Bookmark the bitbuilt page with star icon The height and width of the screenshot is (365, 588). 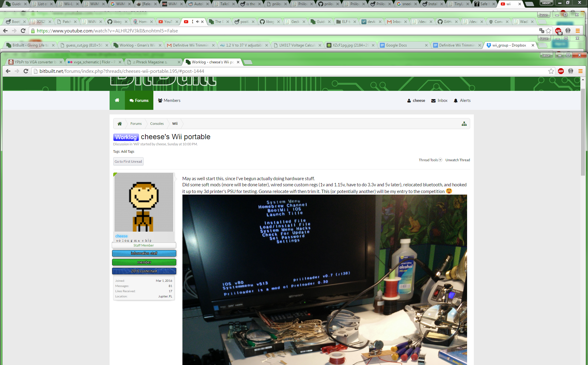[551, 71]
